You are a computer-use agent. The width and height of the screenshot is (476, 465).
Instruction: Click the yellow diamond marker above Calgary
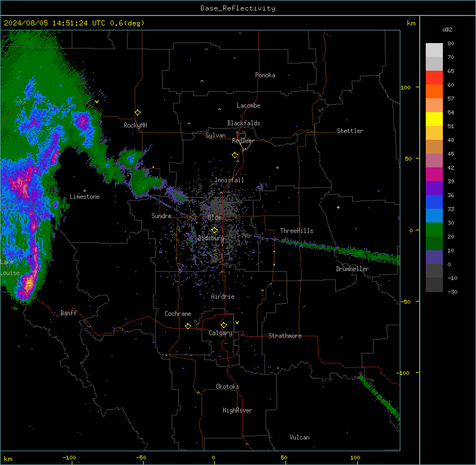click(224, 325)
